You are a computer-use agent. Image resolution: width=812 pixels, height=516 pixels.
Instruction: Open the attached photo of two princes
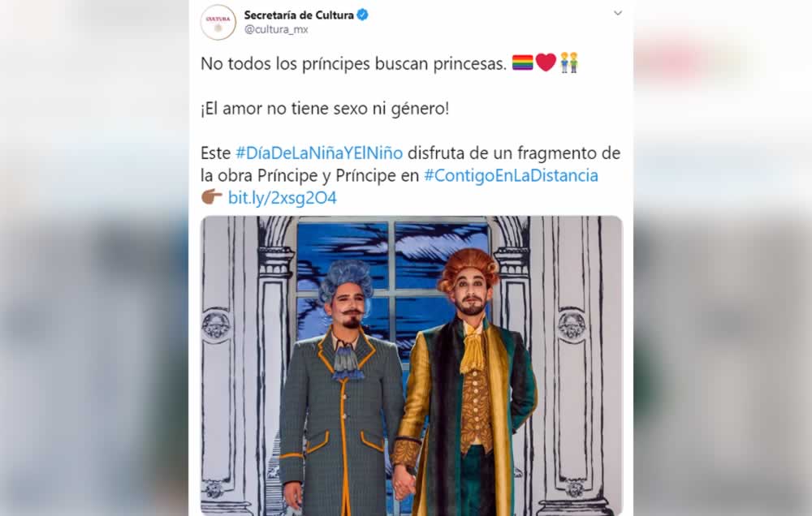tap(411, 365)
